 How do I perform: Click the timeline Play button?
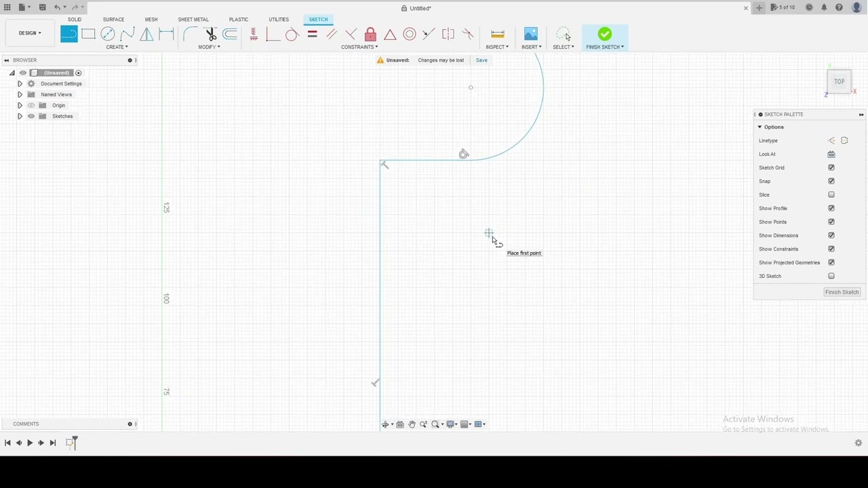(30, 443)
